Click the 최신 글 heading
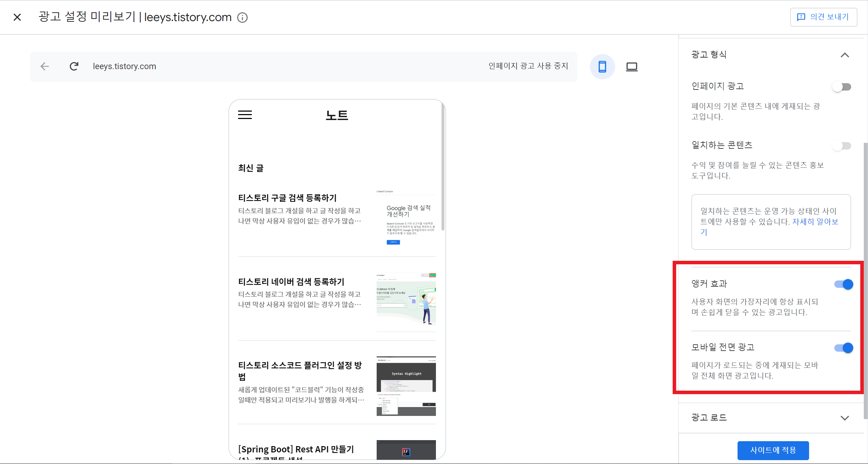Image resolution: width=868 pixels, height=464 pixels. point(251,168)
